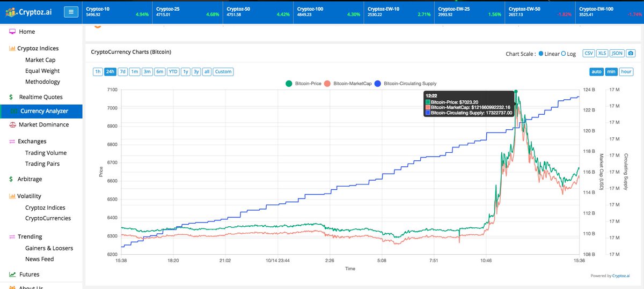Screen dimensions: 644x289
Task: Click the Futures line-chart icon
Action: point(12,275)
